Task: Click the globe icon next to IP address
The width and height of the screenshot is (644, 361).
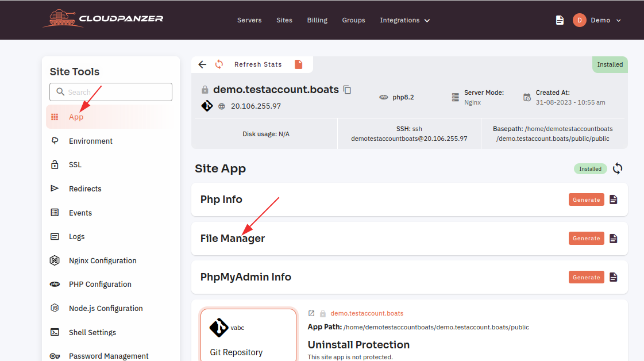Action: [222, 106]
